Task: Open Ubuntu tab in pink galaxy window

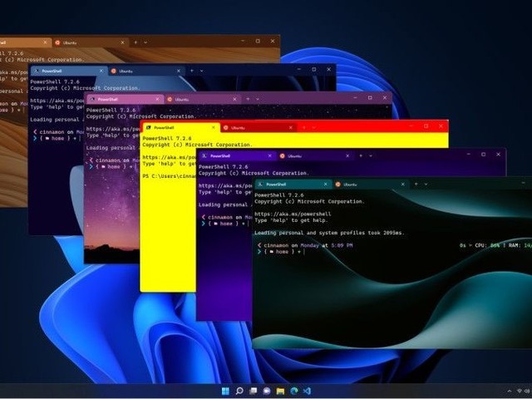Action: coord(202,99)
